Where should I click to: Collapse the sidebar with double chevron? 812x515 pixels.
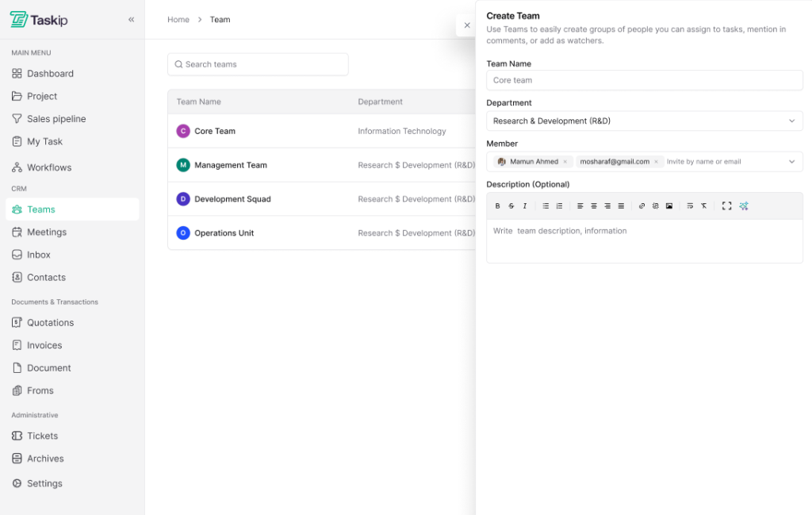click(x=132, y=20)
